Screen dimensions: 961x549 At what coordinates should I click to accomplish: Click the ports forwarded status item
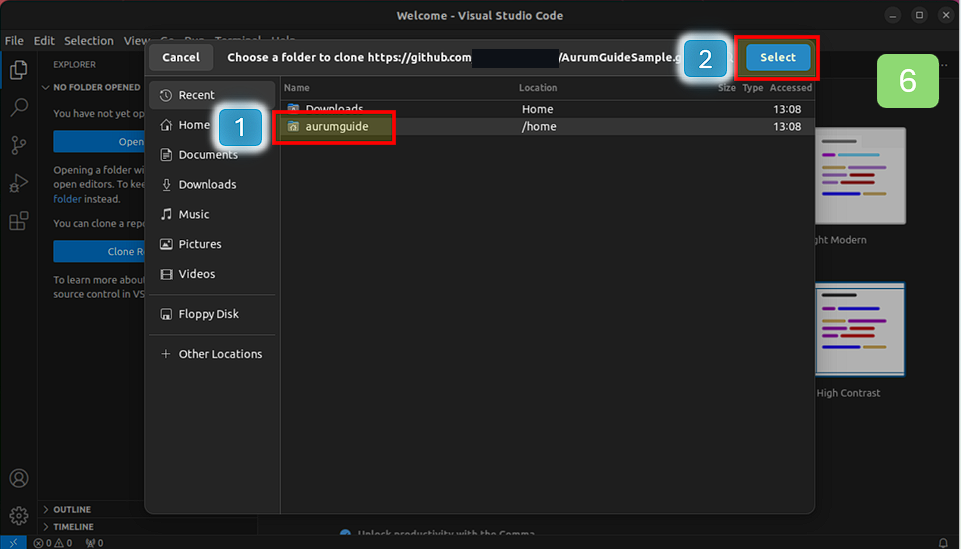pos(94,543)
